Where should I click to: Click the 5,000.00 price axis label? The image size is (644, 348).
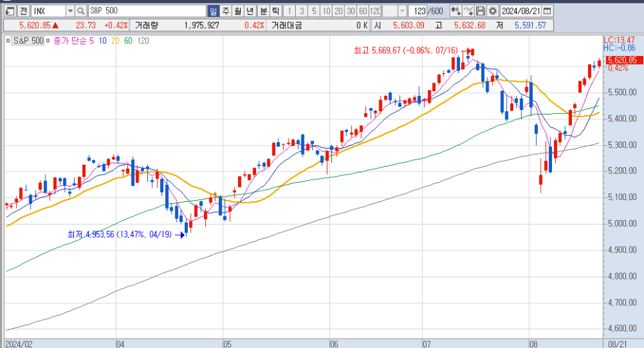622,223
